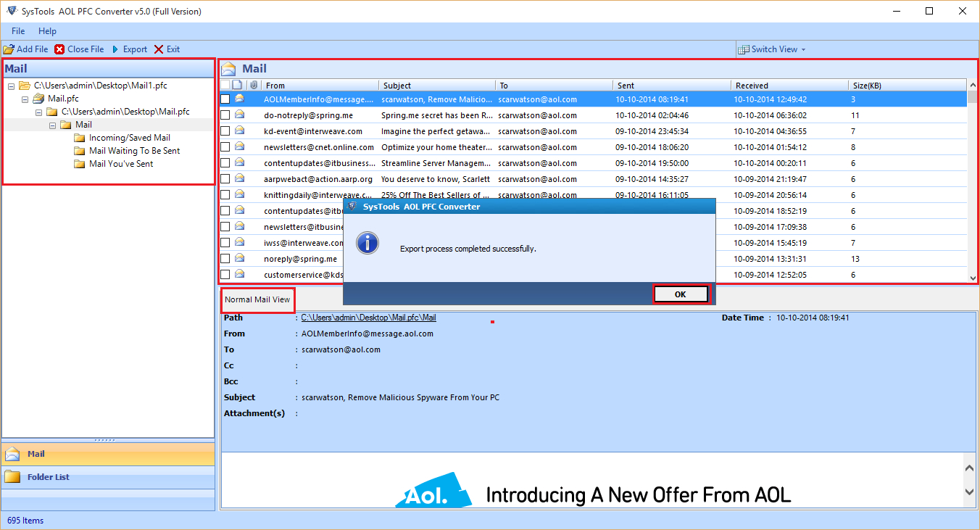Tick the select-all checkbox in list header
Screen dimensions: 980x530
(x=225, y=85)
